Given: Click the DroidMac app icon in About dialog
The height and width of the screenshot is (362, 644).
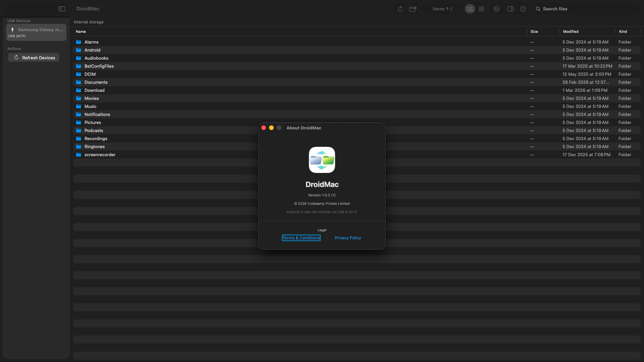Looking at the screenshot, I should 322,160.
